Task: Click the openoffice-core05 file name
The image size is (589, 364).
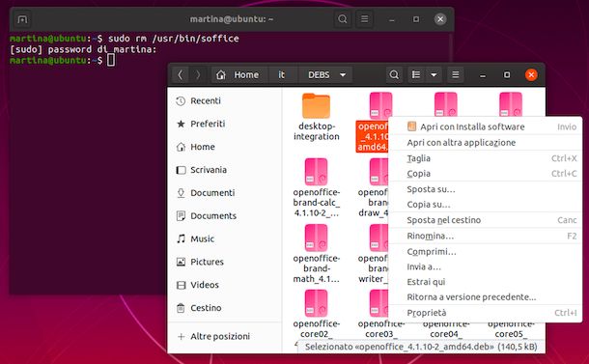Action: click(x=511, y=329)
